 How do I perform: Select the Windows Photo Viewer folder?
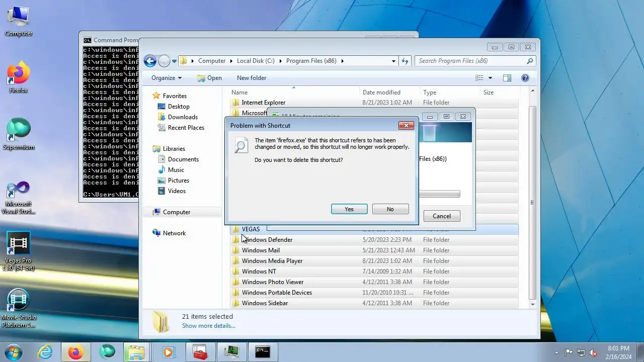[374, 282]
